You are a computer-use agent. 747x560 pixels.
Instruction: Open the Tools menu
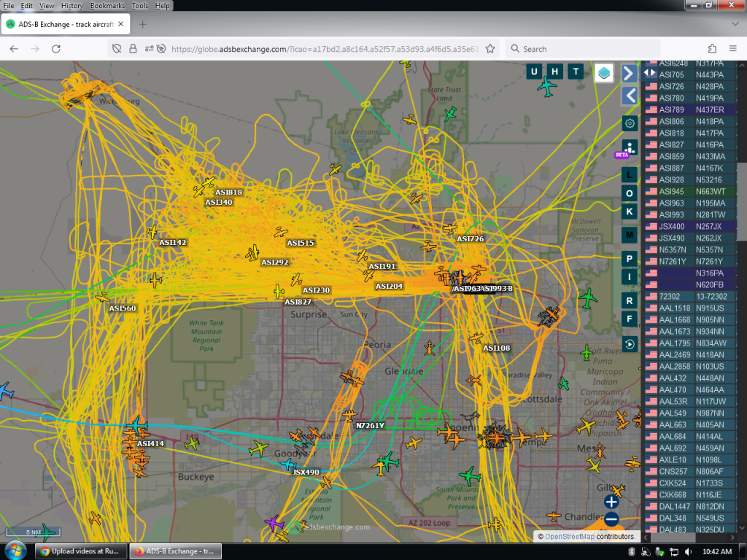(139, 6)
